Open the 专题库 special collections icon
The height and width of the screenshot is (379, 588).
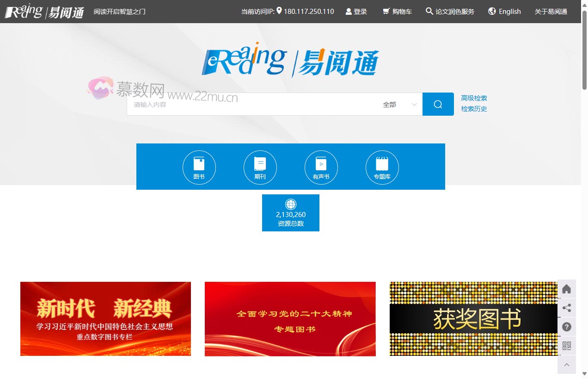pyautogui.click(x=382, y=167)
